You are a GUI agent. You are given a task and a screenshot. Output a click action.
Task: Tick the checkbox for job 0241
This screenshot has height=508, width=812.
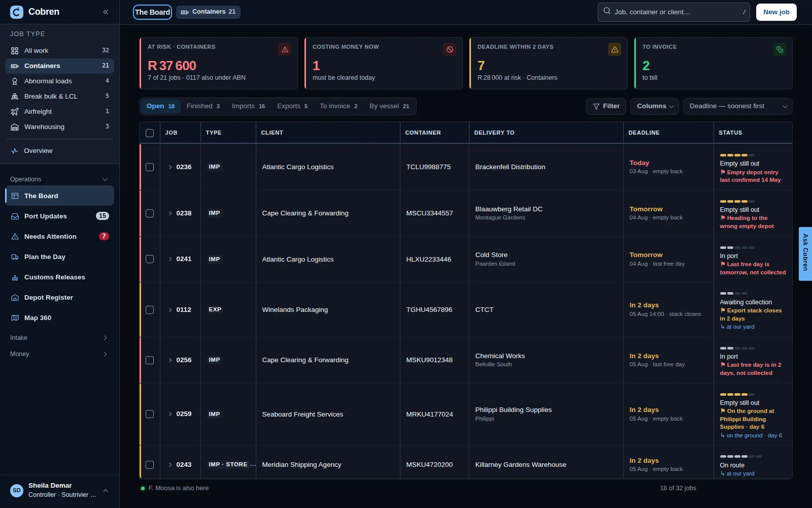point(150,259)
